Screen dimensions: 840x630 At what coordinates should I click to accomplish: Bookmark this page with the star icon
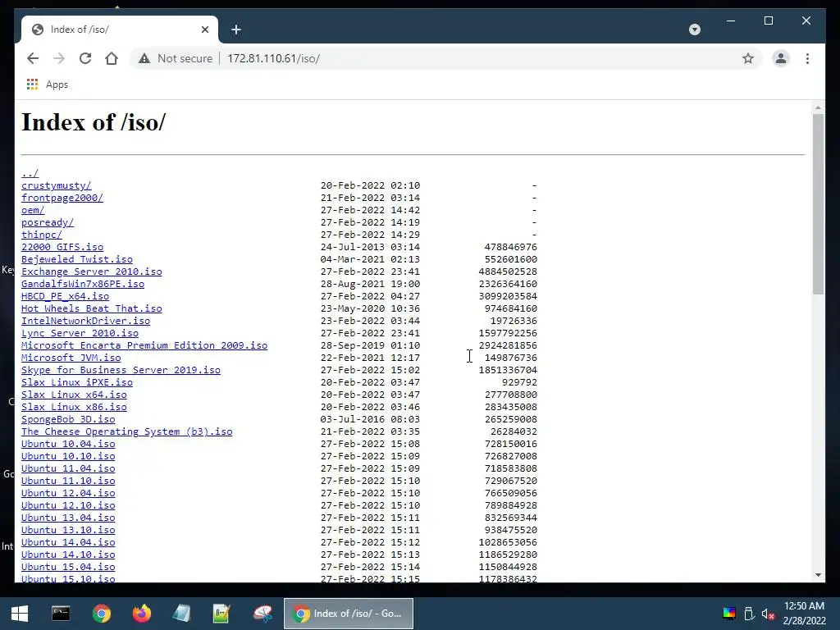(x=748, y=58)
